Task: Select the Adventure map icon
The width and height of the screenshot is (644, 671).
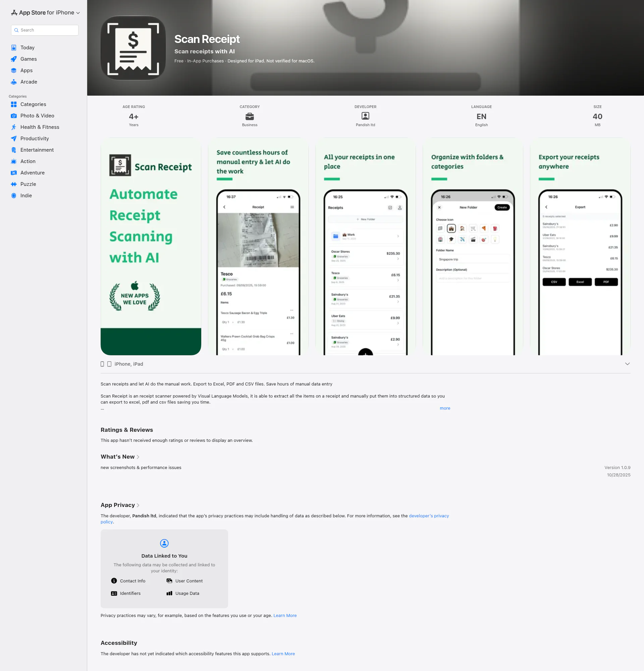Action: [x=14, y=173]
